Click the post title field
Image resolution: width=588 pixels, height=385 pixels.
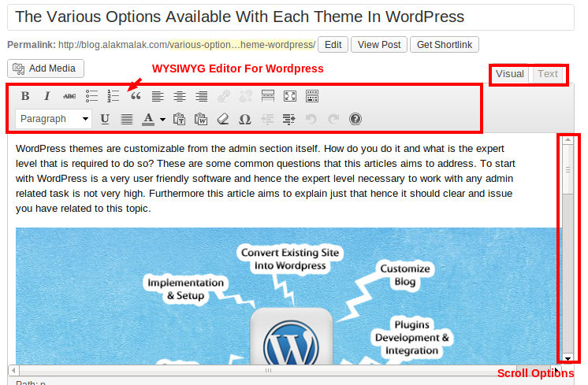tap(291, 17)
